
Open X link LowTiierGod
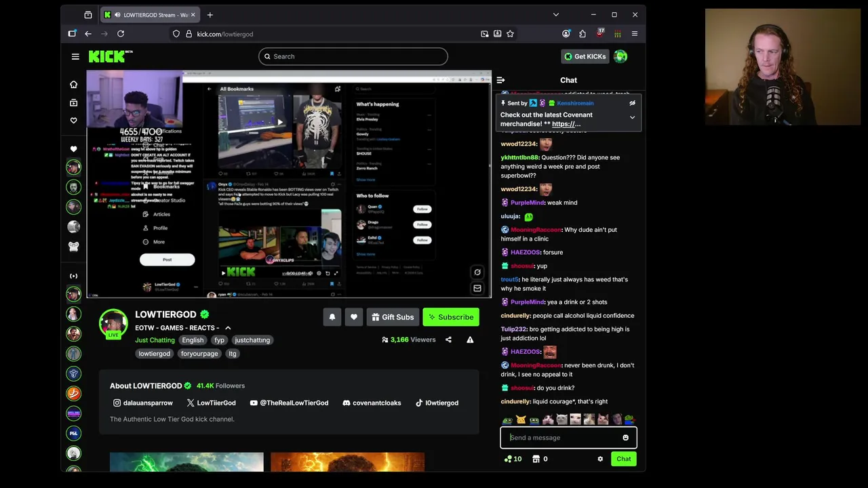pos(211,403)
